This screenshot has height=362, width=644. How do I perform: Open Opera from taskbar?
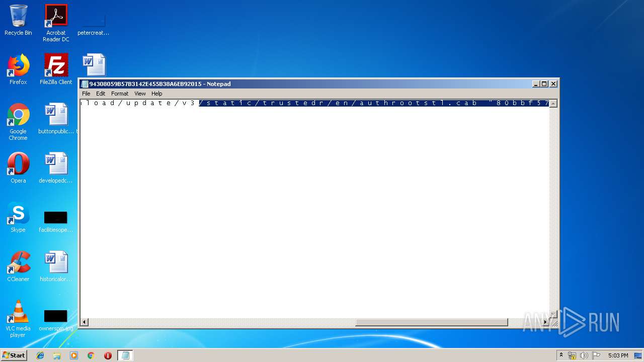(108, 355)
